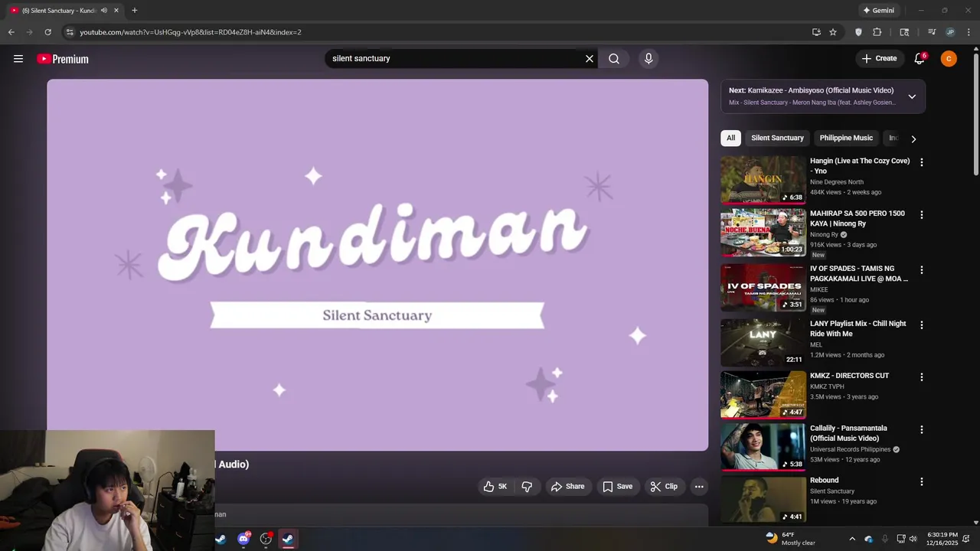Click the magnifier search button
The image size is (980, 551).
point(614,59)
